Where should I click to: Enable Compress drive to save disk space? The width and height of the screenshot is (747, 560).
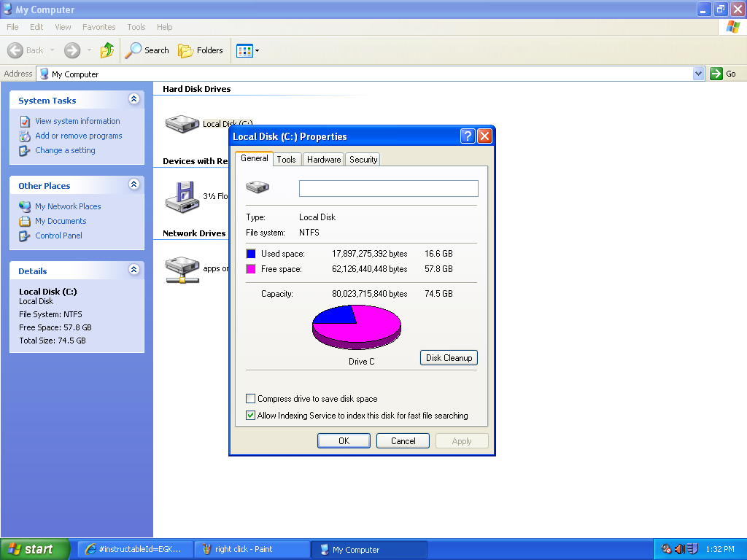[250, 398]
